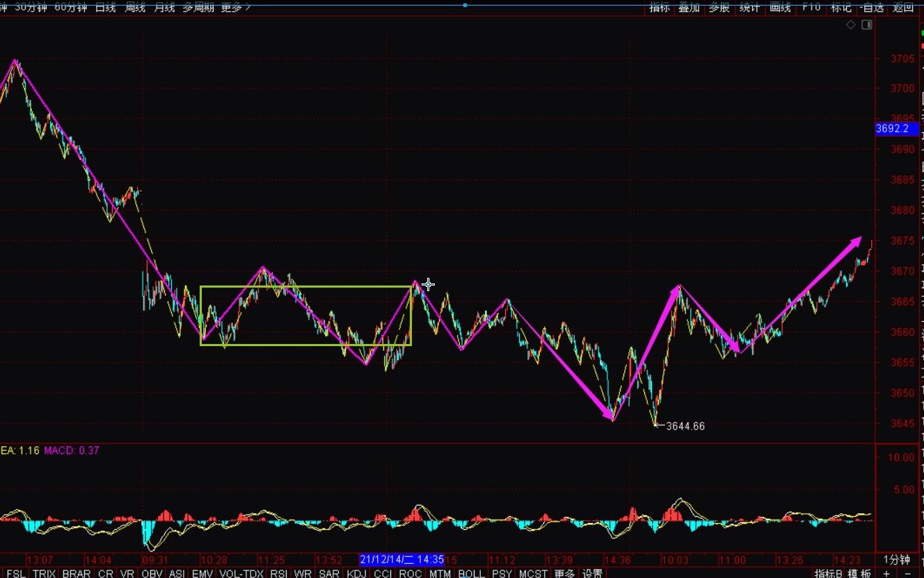The image size is (924, 578).
Task: Open the 多股 multi-stock view
Action: (x=719, y=7)
